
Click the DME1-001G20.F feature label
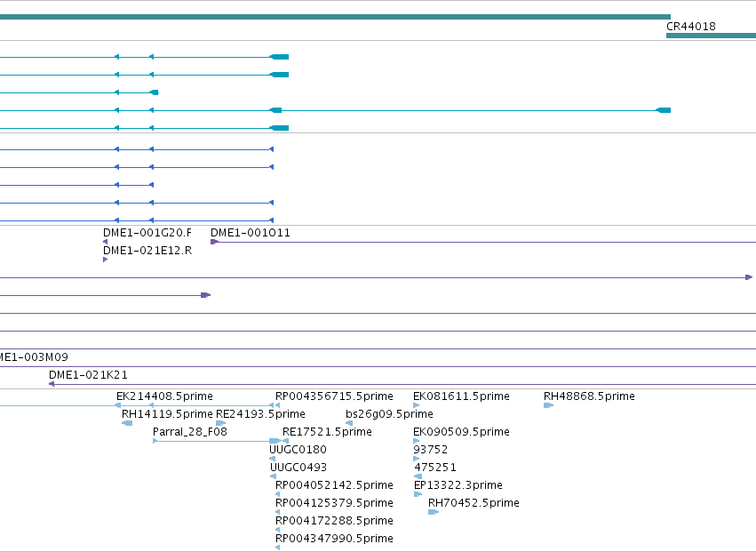coord(147,233)
